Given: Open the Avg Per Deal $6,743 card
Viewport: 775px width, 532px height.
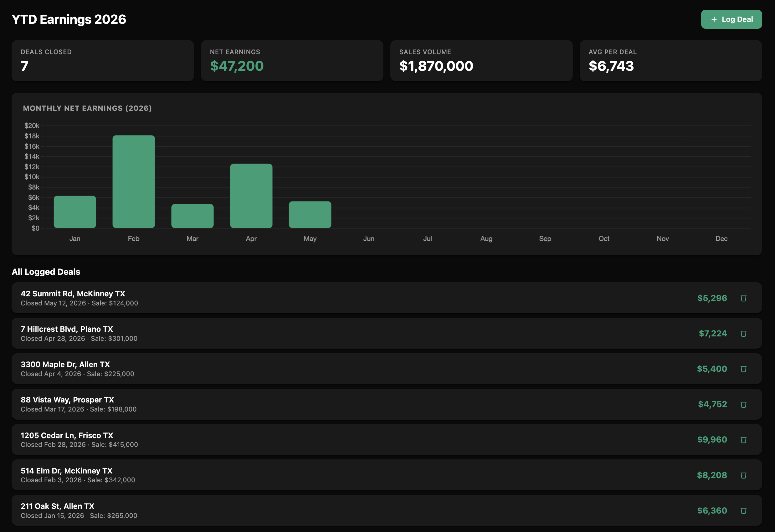Looking at the screenshot, I should 671,61.
